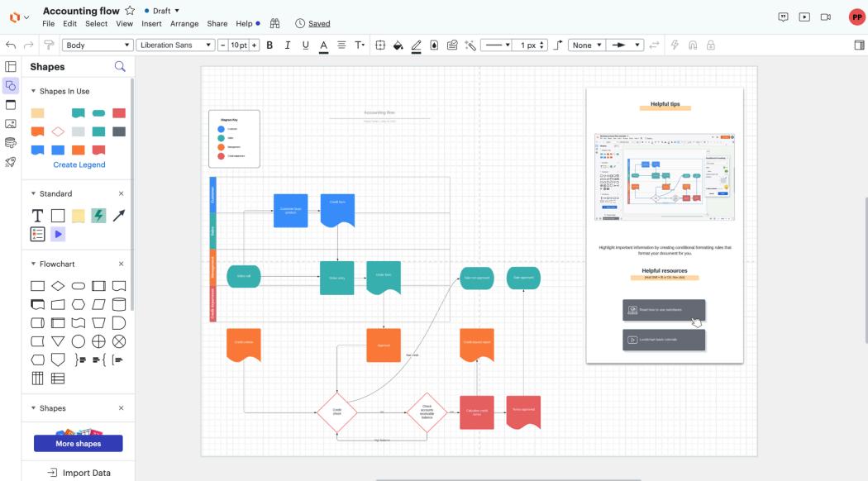Open the Liberation Sans font dropdown
The width and height of the screenshot is (868, 481).
(x=175, y=45)
